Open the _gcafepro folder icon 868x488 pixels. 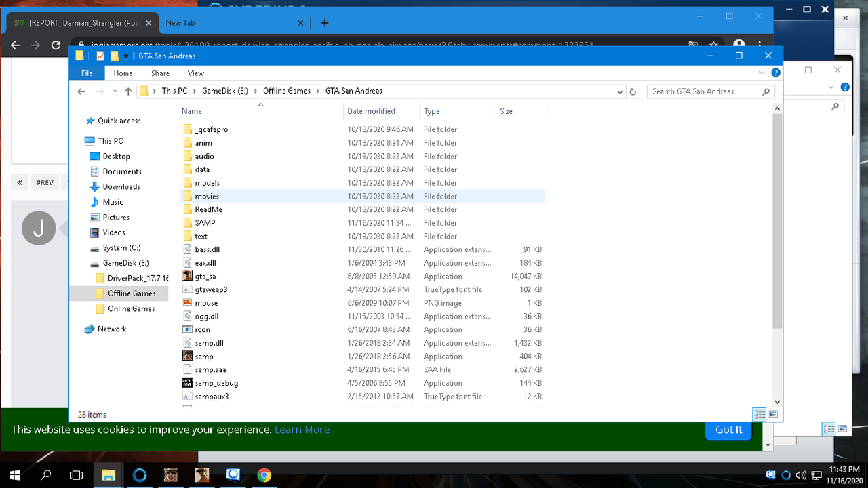click(x=188, y=129)
